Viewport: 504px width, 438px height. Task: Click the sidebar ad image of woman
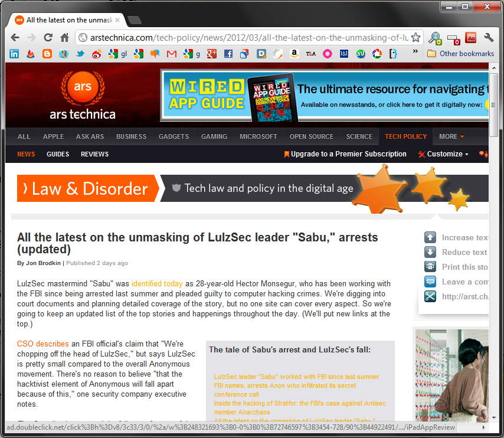[x=451, y=375]
